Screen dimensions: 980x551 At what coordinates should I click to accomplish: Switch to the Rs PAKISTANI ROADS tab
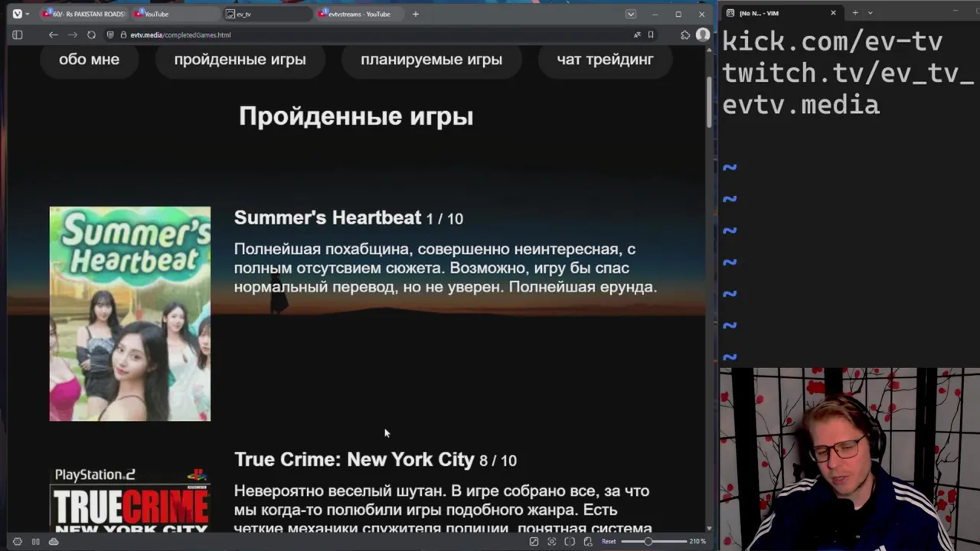click(84, 14)
